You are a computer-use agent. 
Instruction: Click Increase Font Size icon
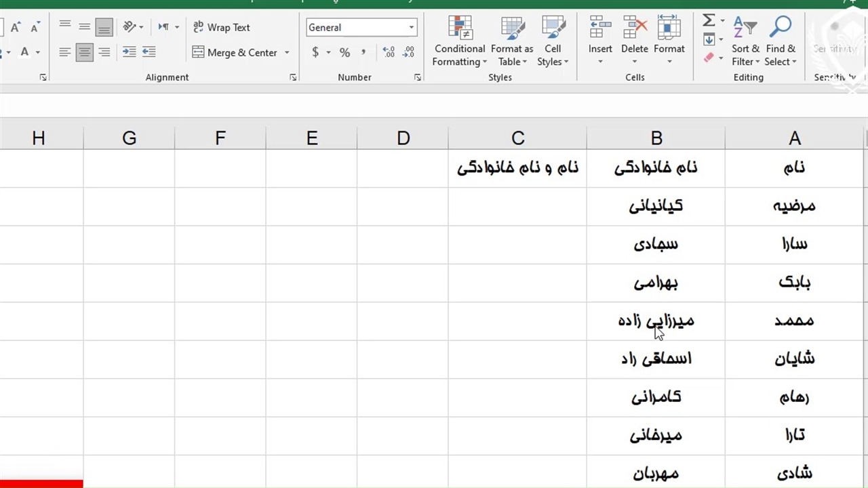tap(15, 28)
